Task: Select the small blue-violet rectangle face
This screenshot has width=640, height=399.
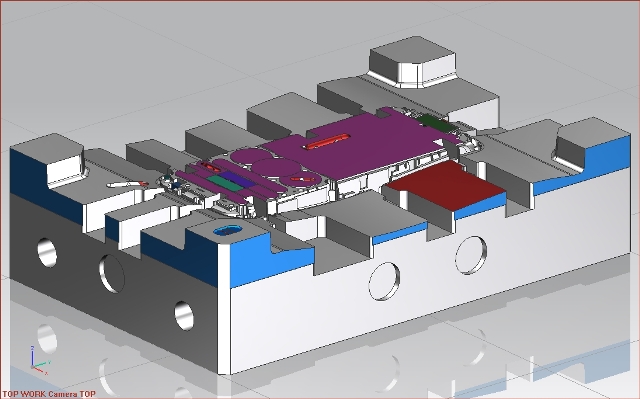Action: [x=238, y=179]
